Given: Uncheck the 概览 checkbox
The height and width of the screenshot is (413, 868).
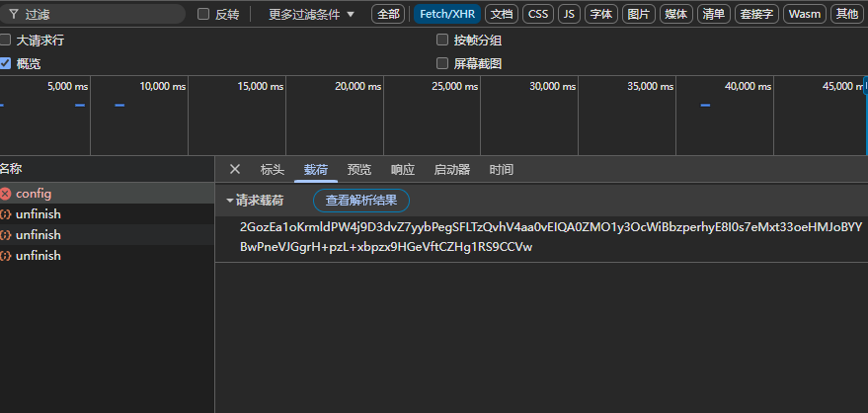Looking at the screenshot, I should 5,63.
